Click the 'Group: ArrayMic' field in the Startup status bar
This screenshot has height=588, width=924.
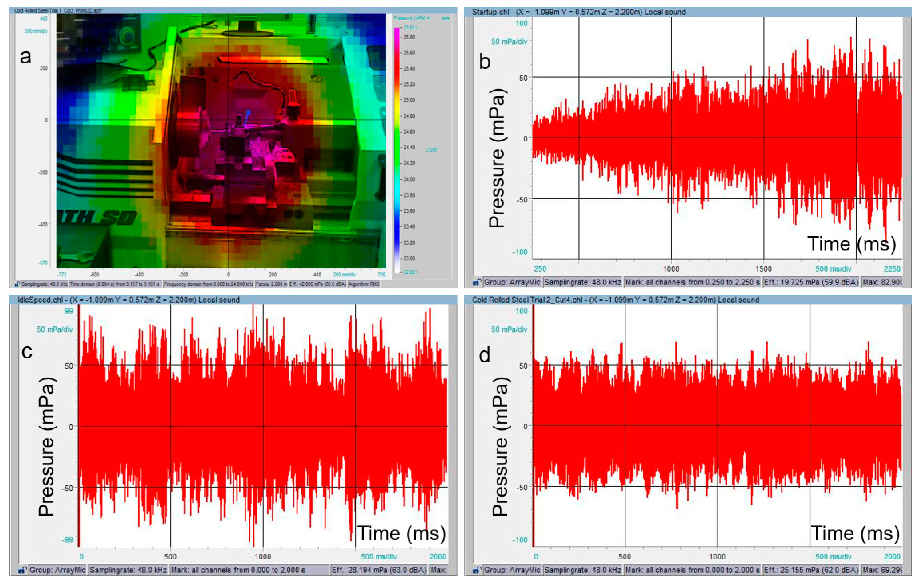pos(512,282)
